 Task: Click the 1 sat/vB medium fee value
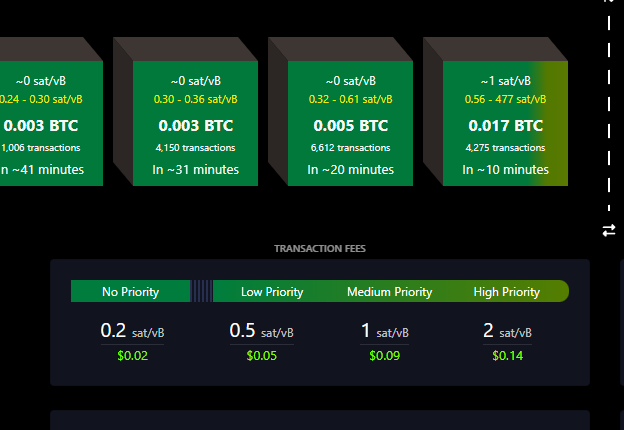pos(384,331)
